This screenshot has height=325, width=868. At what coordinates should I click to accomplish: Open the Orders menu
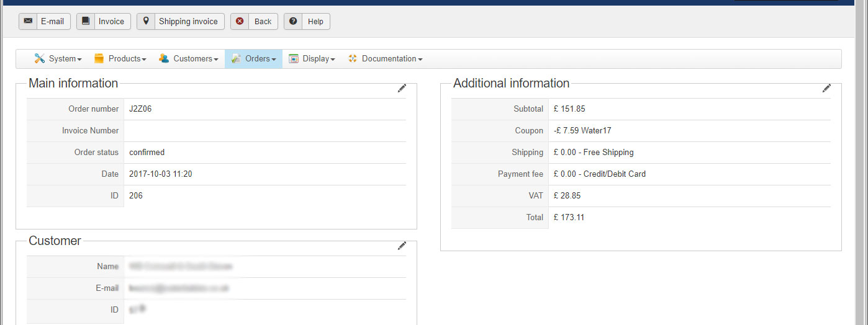tap(254, 59)
